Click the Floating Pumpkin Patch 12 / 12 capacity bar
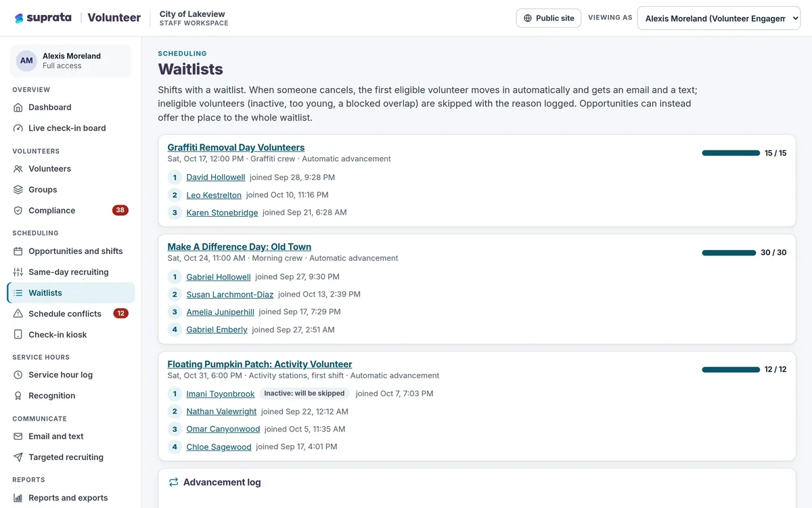 tap(731, 370)
